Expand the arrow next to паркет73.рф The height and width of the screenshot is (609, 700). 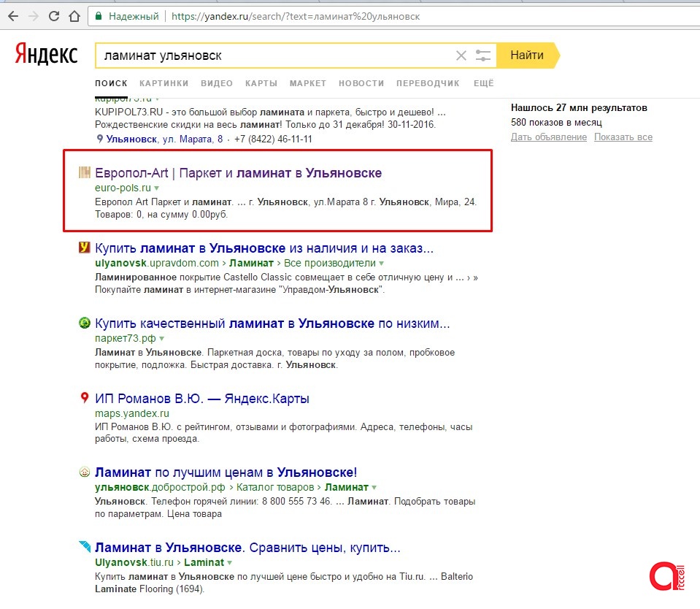[161, 338]
